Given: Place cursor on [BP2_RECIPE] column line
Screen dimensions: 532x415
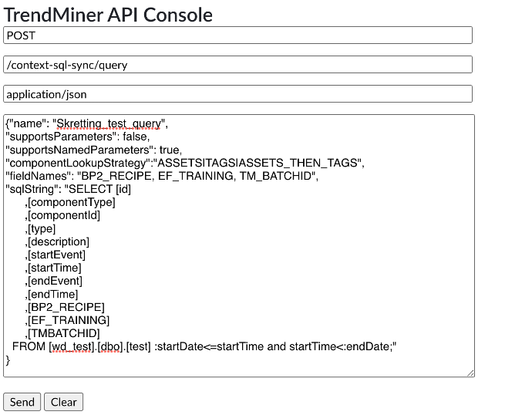Looking at the screenshot, I should tap(66, 307).
